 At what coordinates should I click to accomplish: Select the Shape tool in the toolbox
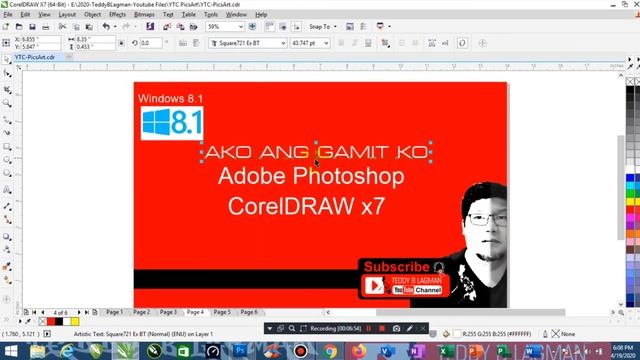click(7, 74)
